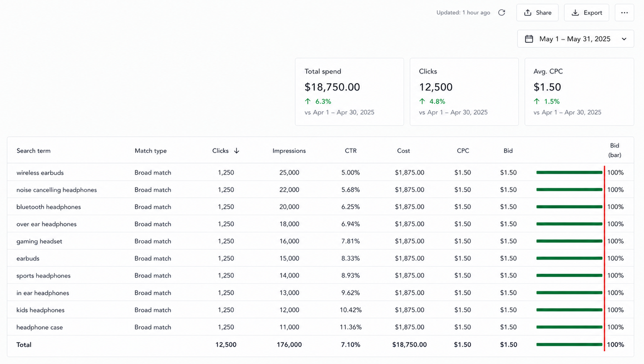The height and width of the screenshot is (364, 644).
Task: Sort by the Search term column header
Action: click(34, 151)
